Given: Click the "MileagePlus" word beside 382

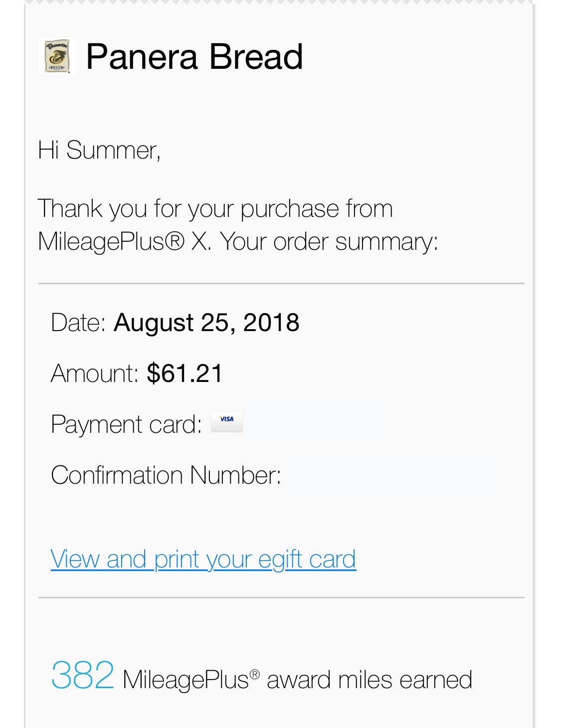Looking at the screenshot, I should (186, 680).
